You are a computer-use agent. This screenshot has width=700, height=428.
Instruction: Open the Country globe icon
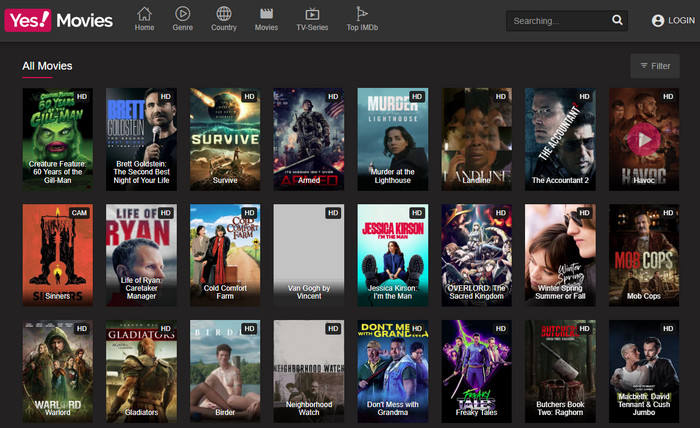point(224,14)
